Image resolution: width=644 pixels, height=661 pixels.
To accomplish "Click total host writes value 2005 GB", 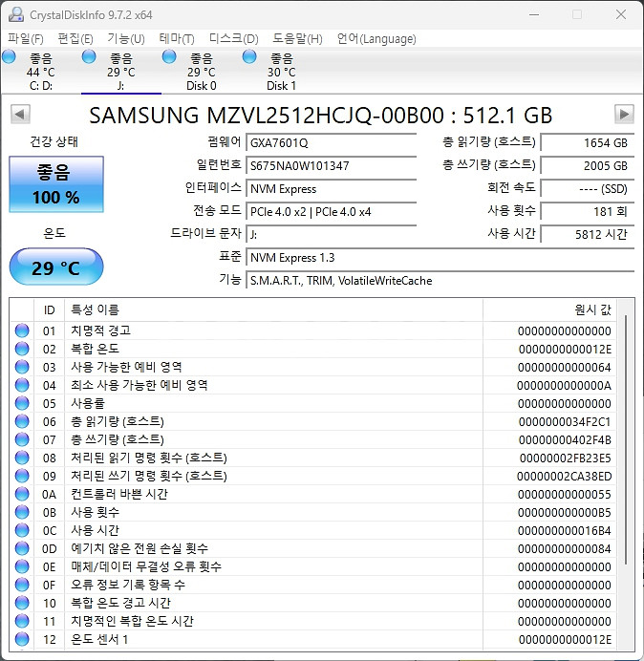I will pos(587,165).
